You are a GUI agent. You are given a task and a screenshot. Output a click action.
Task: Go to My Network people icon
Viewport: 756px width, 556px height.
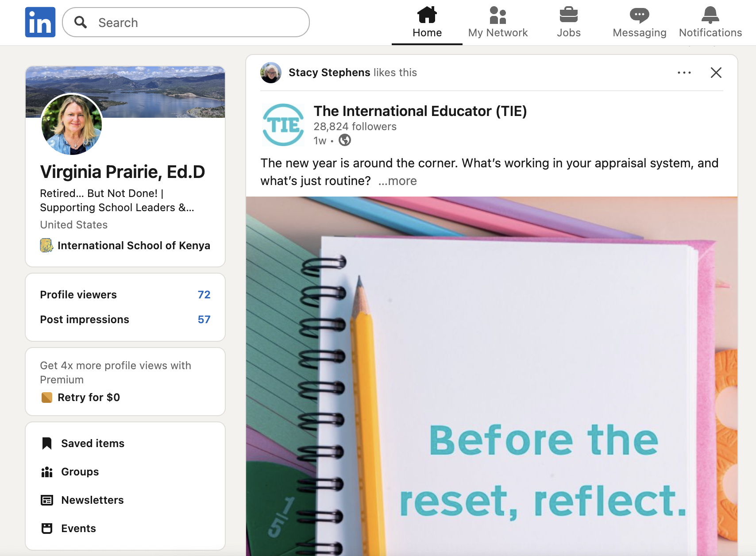point(498,15)
